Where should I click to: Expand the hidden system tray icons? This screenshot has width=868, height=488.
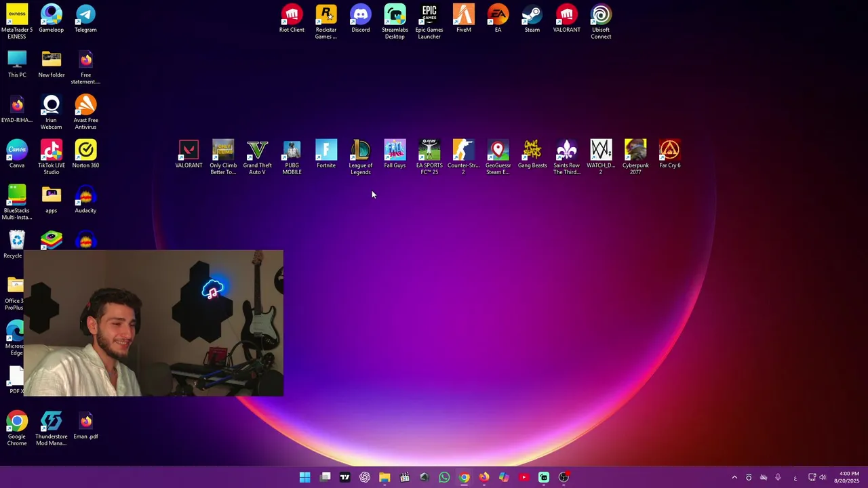click(734, 477)
